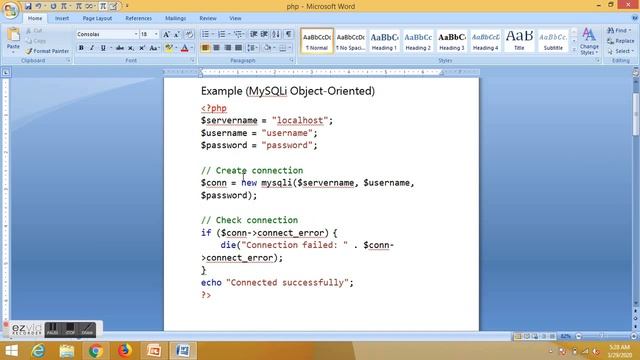Save the document from Quick Access Toolbar
640x360 pixels.
pos(28,6)
